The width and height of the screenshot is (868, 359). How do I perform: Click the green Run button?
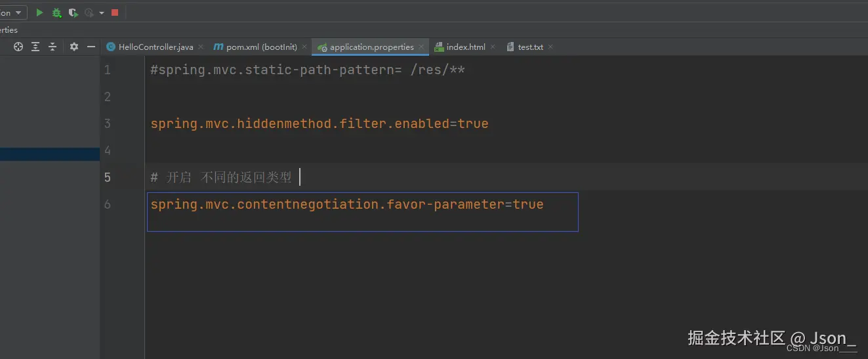point(40,12)
